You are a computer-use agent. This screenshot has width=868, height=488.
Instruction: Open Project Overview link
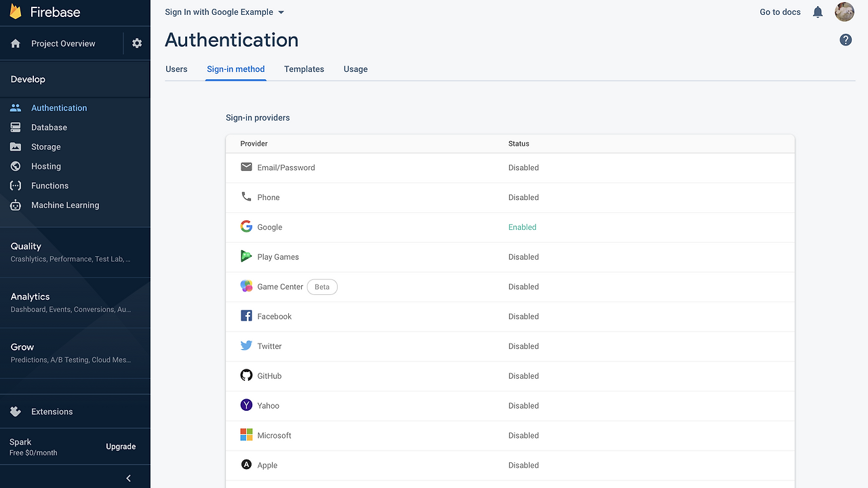click(63, 43)
